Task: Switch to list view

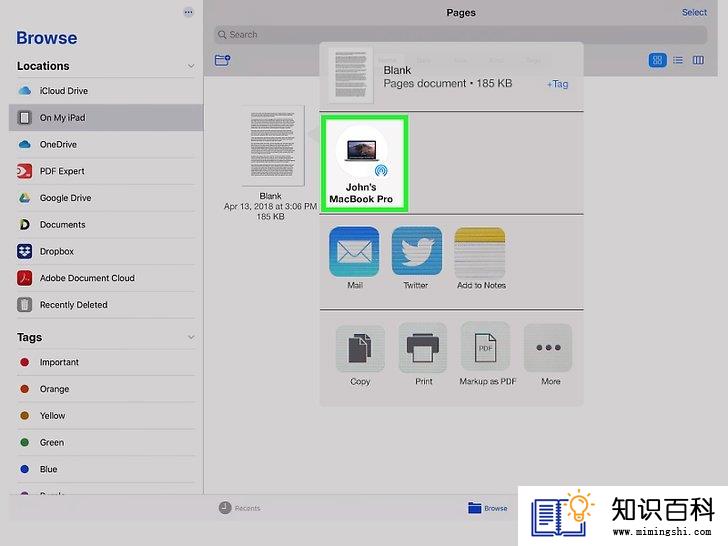Action: [x=678, y=60]
